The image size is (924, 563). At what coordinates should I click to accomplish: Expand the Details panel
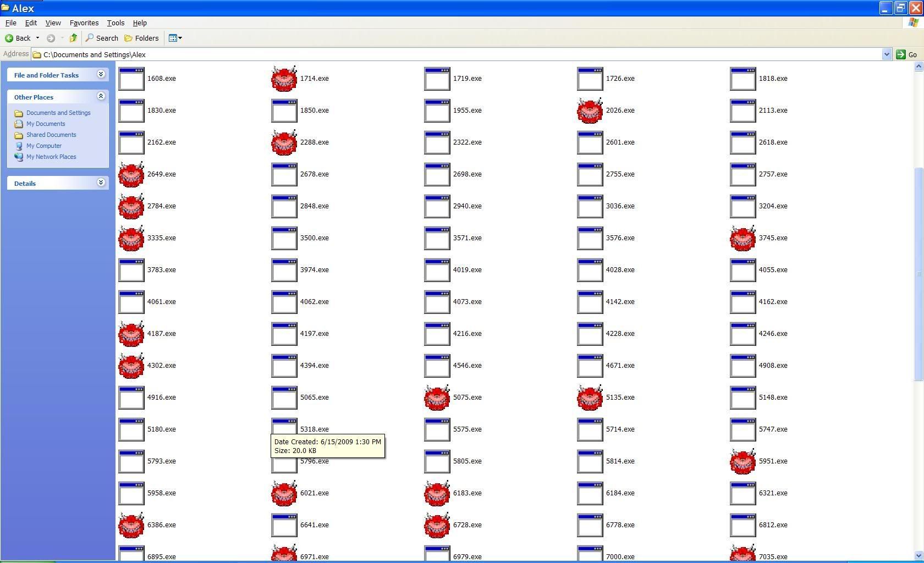101,183
